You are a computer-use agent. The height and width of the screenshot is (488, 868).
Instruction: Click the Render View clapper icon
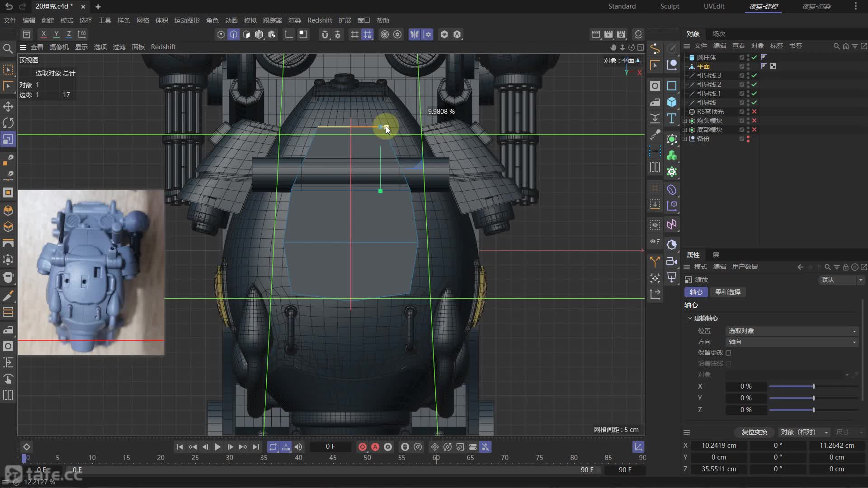point(595,34)
